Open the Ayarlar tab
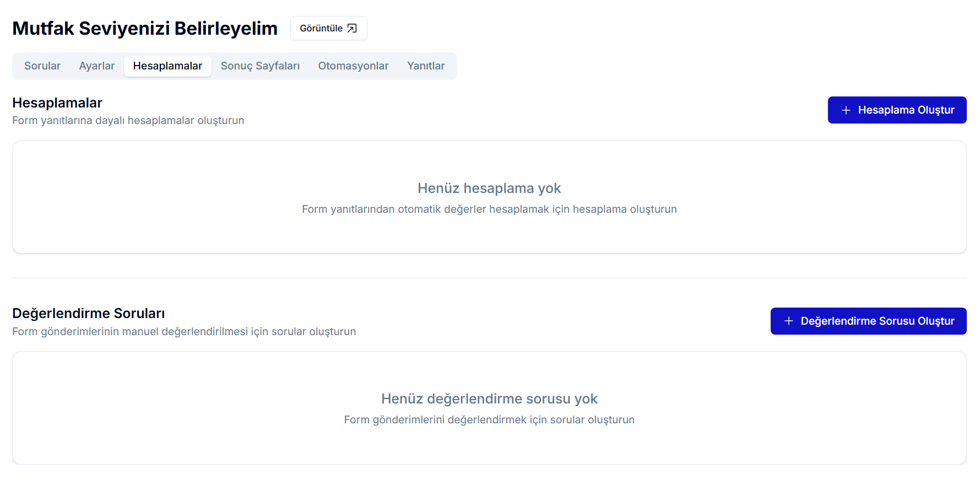 coord(97,66)
